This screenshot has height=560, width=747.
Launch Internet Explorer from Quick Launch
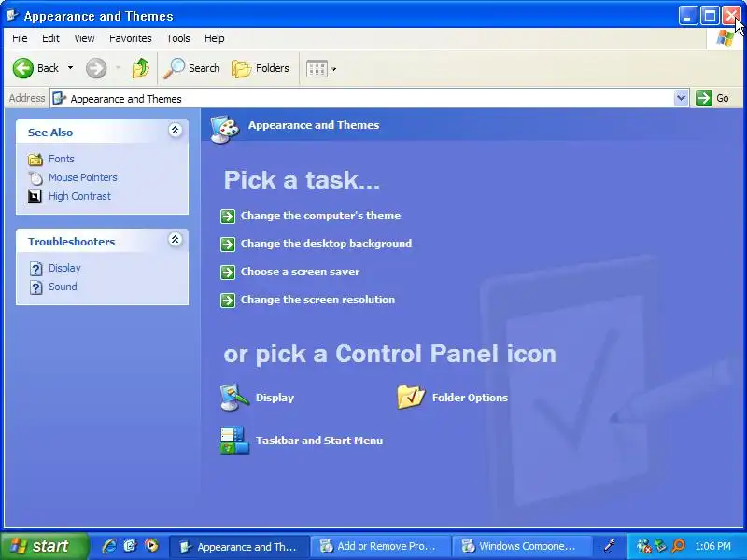[x=109, y=546]
